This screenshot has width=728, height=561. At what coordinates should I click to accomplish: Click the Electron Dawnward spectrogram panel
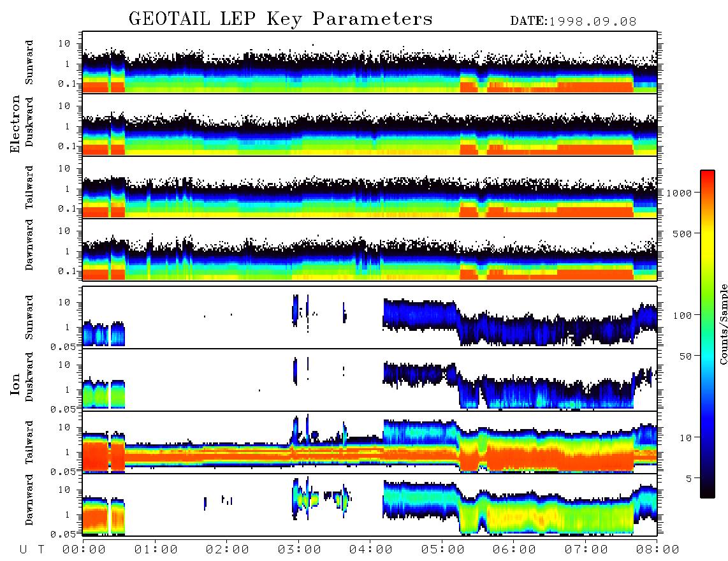(x=370, y=250)
